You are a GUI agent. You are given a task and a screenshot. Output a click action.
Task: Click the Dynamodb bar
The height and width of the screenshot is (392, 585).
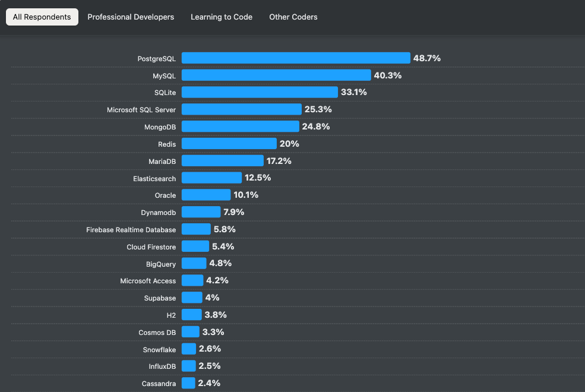click(x=201, y=212)
